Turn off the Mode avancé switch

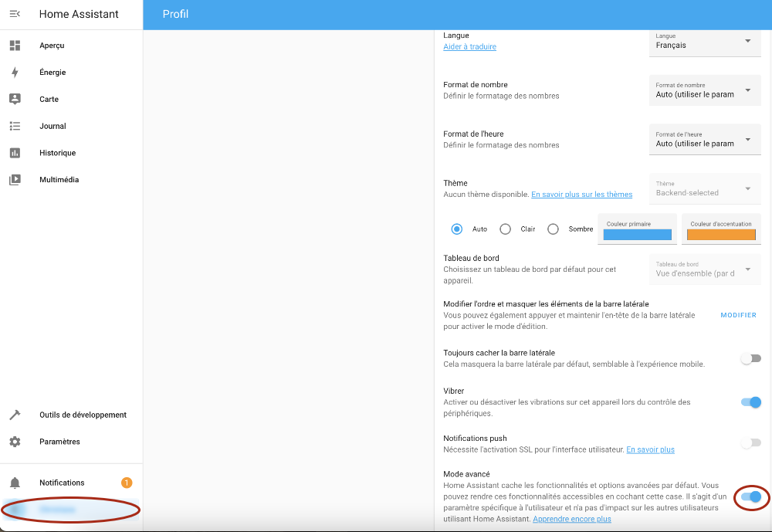[751, 497]
